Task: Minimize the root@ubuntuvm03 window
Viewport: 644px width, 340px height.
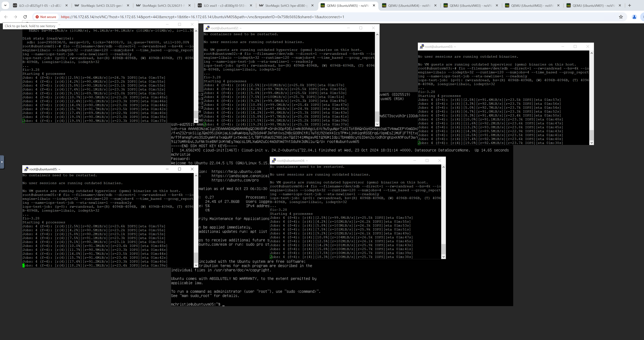Action: 563,47
